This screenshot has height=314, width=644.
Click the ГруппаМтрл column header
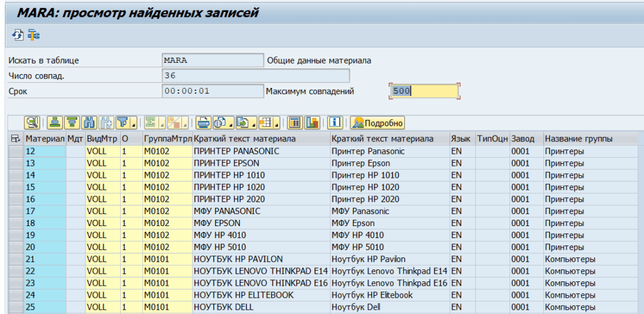point(167,139)
